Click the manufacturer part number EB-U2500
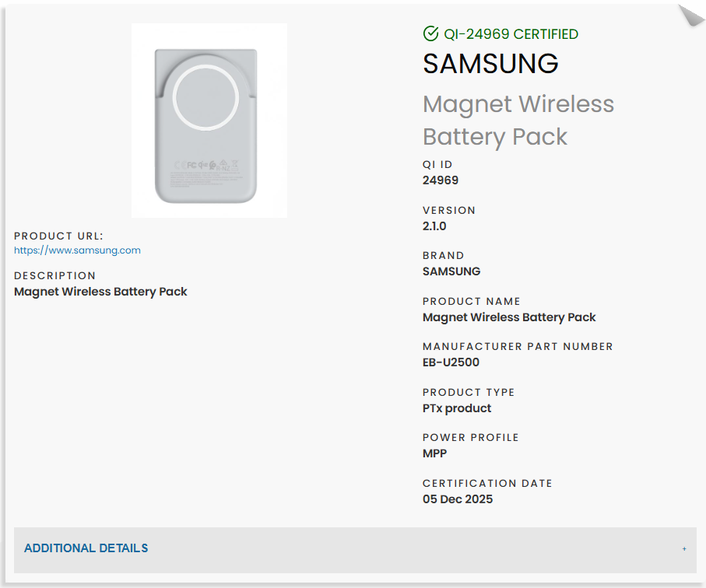Image resolution: width=706 pixels, height=588 pixels. coord(451,362)
